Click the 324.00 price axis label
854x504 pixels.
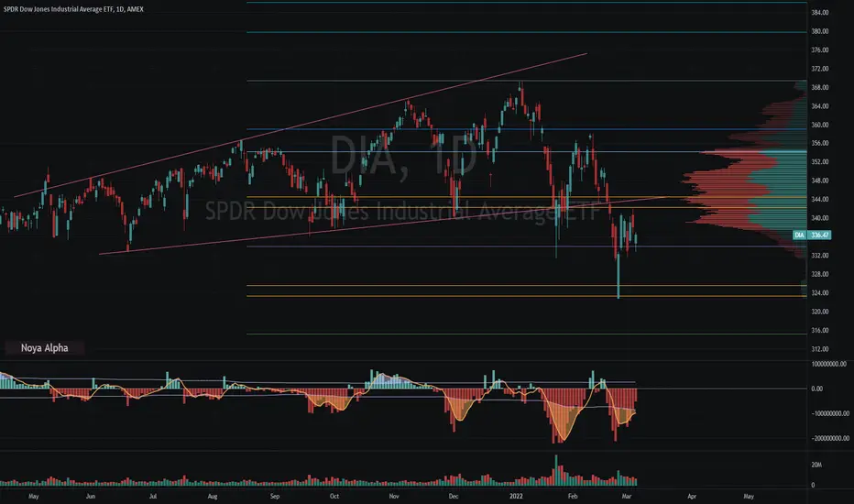click(x=820, y=292)
